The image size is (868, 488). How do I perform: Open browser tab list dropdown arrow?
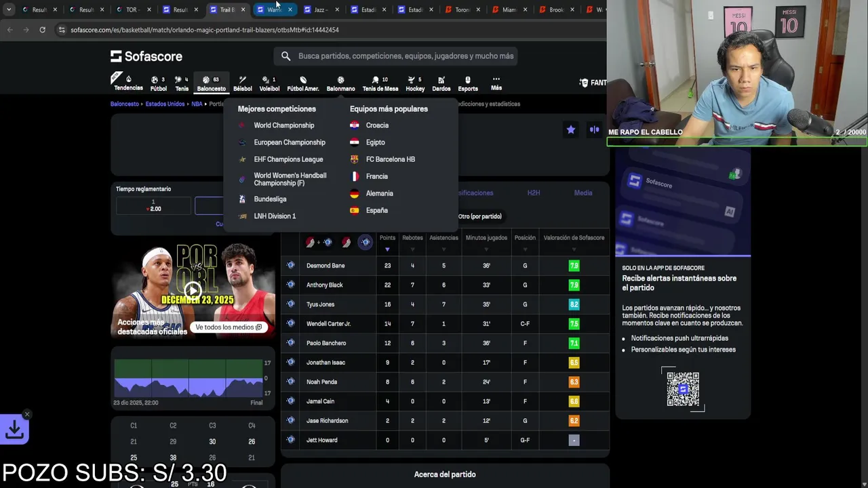(8, 9)
